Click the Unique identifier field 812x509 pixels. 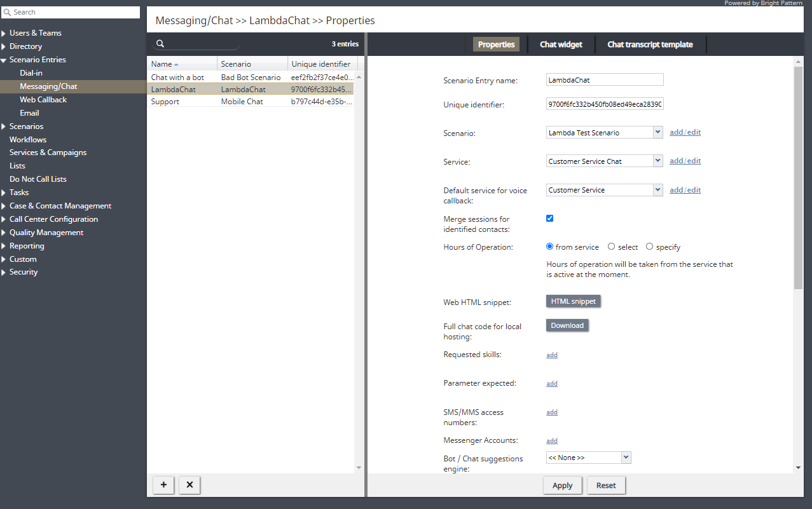click(x=605, y=104)
